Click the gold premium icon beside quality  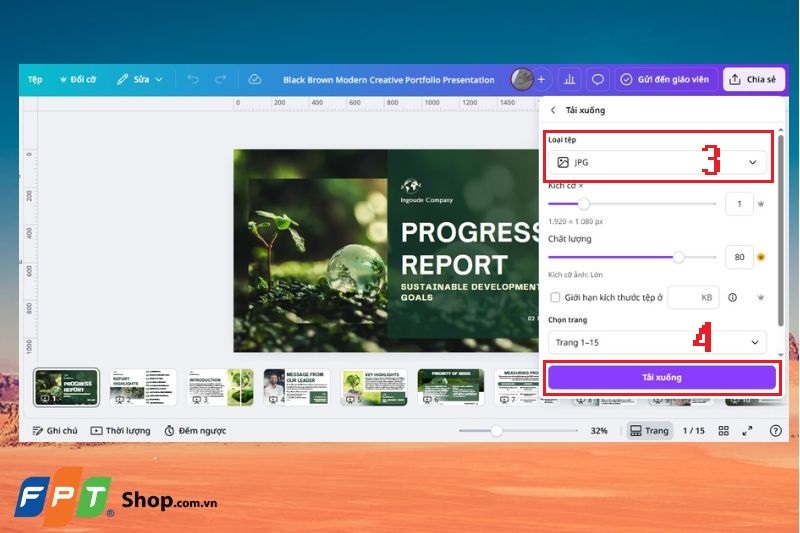tap(761, 257)
